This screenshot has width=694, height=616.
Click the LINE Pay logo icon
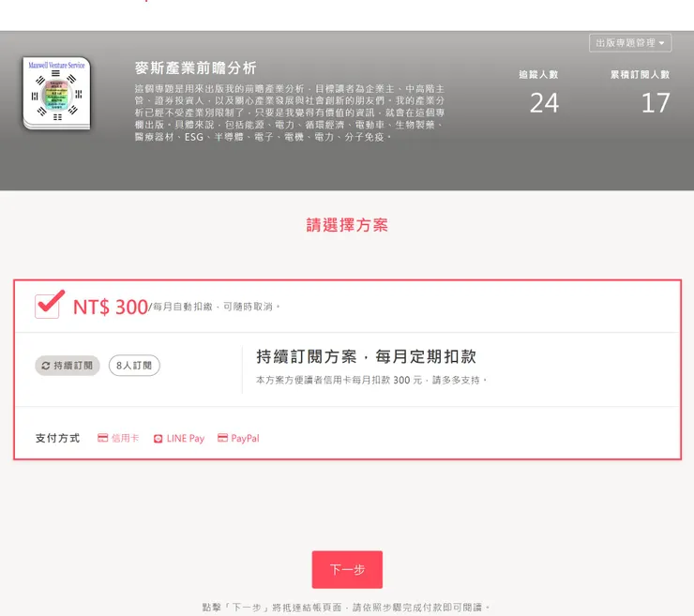pos(158,439)
